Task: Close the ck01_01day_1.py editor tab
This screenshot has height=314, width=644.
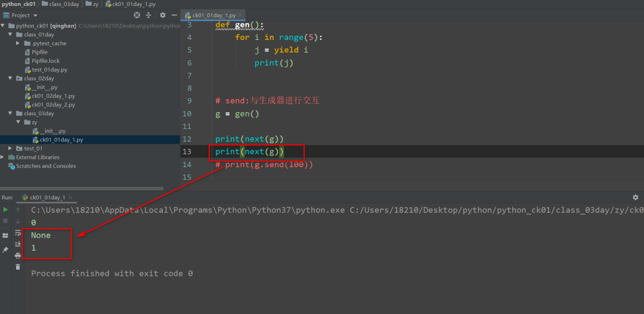Action: pyautogui.click(x=241, y=15)
